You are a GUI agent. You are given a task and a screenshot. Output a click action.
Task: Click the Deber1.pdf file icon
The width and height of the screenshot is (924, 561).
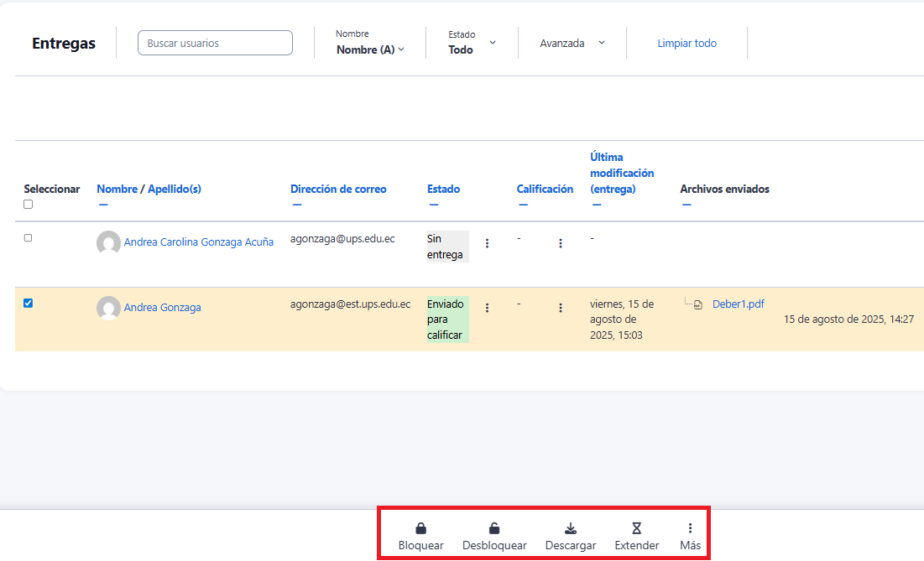(697, 305)
